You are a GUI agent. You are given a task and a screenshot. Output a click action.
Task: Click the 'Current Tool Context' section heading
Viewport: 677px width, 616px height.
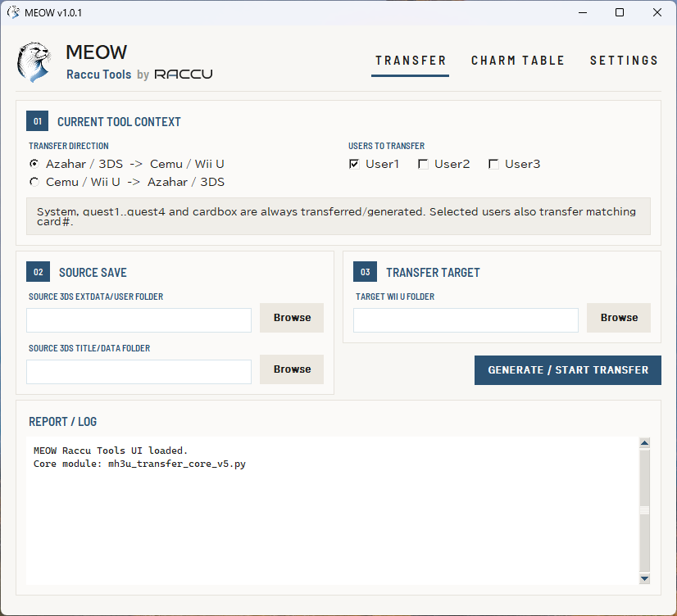coord(119,122)
